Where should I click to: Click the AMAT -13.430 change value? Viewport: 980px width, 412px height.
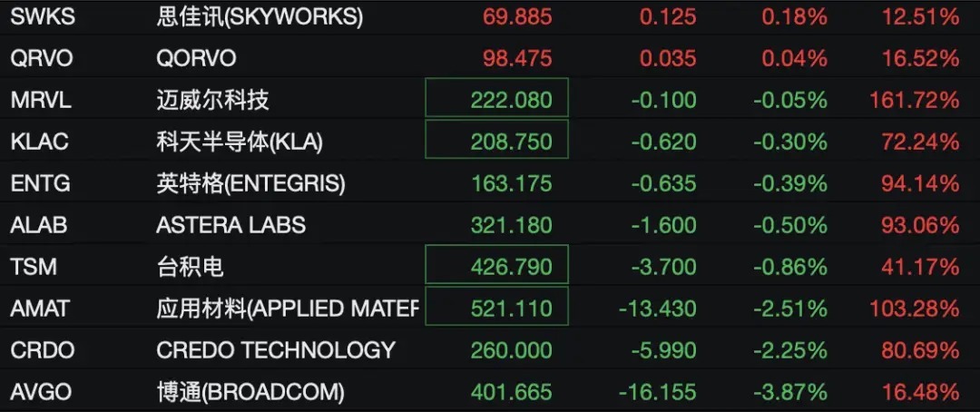pyautogui.click(x=657, y=309)
